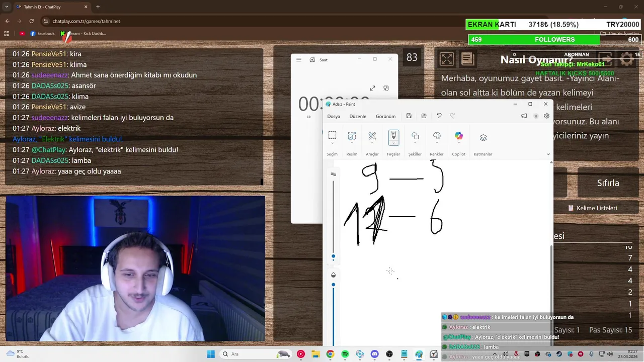Click the keep-on-top icon in Saat
This screenshot has height=362, width=644.
[x=386, y=88]
